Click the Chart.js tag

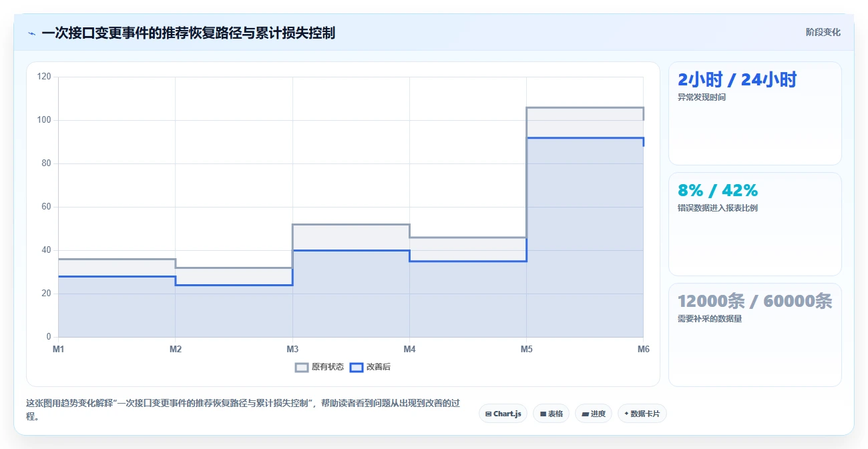[503, 414]
